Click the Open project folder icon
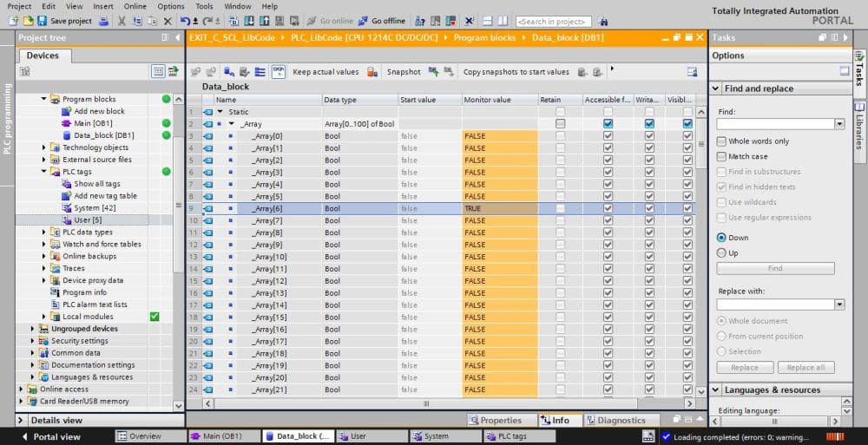Viewport: 868px width, 445px height. click(28, 21)
